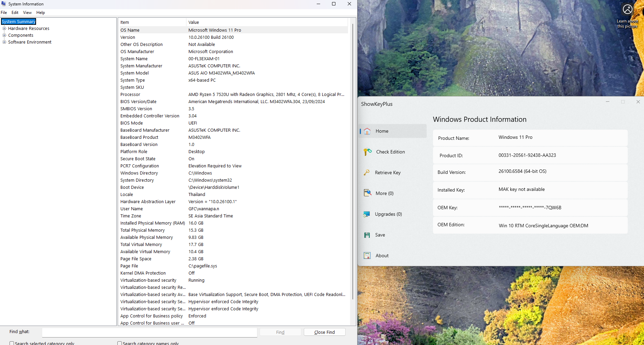Toggle Search category names only checkbox

click(120, 343)
